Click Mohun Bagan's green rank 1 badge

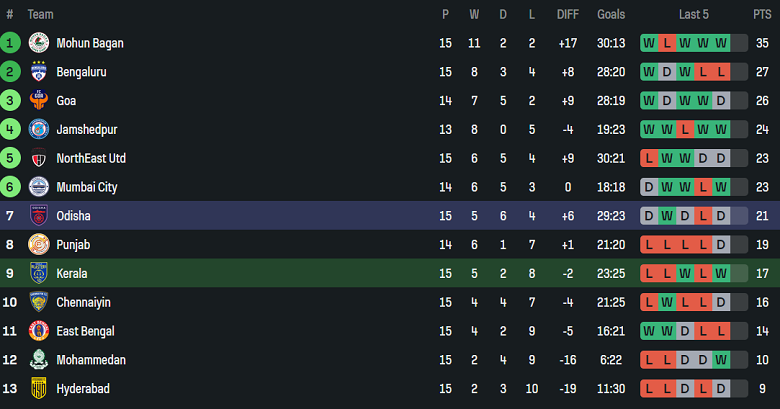10,43
